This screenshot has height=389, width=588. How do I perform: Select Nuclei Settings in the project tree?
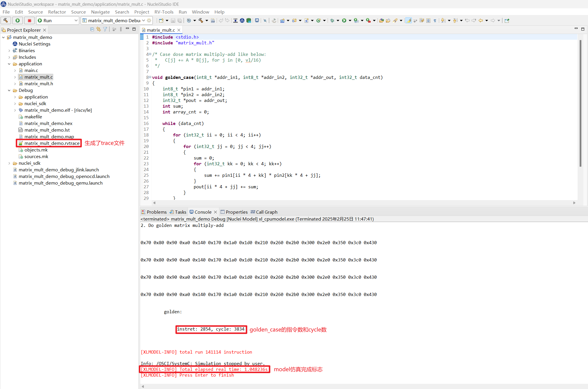pos(32,44)
